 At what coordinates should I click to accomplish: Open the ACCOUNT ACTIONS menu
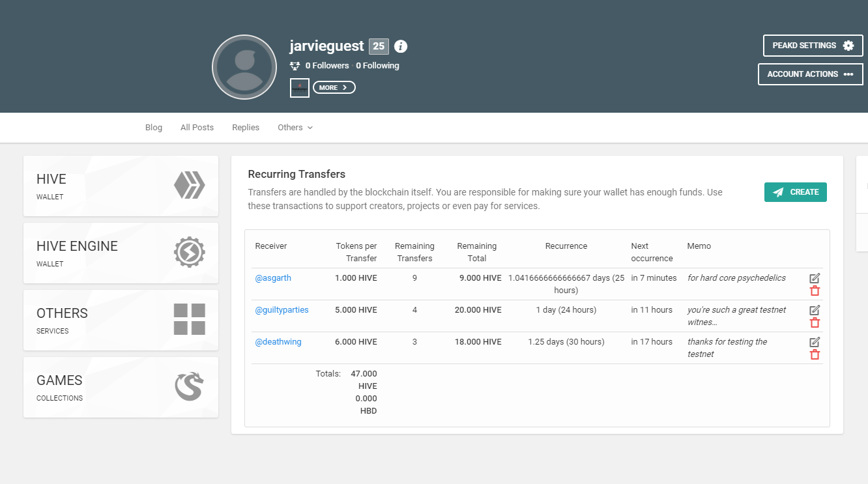click(x=810, y=74)
